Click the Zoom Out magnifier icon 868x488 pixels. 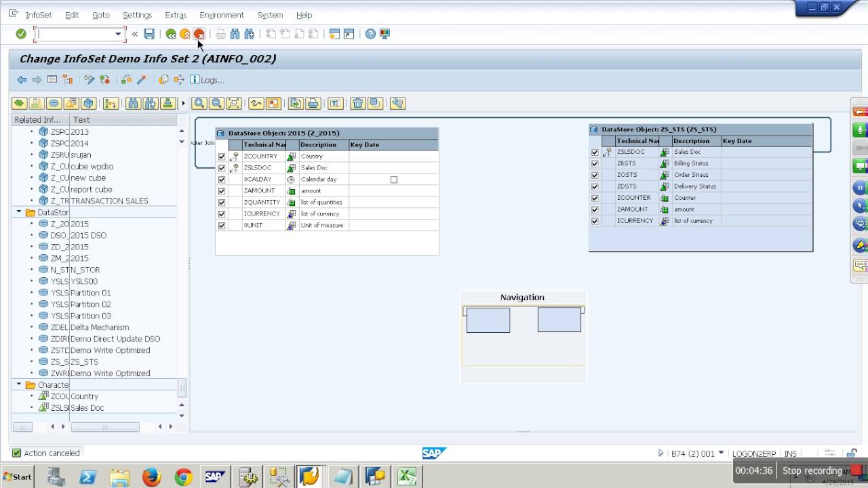pos(216,103)
